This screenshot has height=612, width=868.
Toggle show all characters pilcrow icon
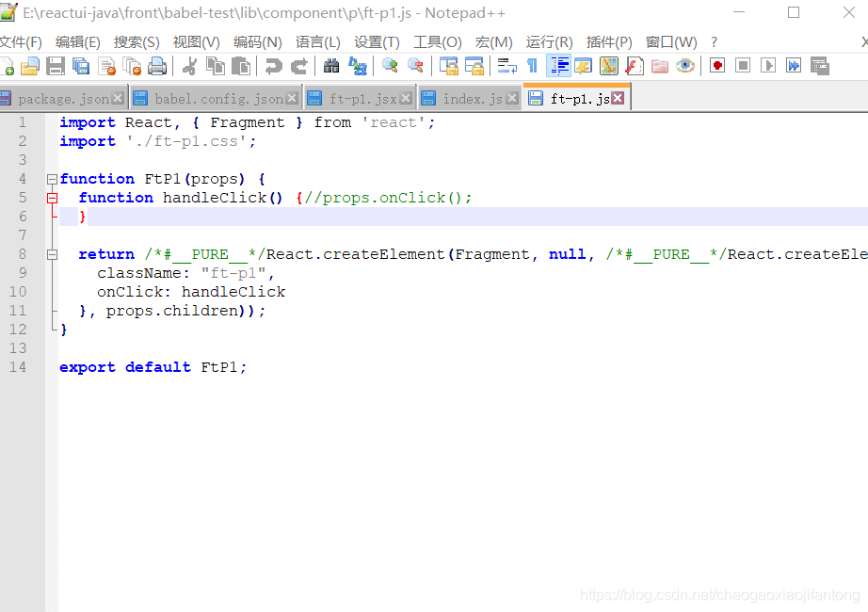pyautogui.click(x=532, y=66)
